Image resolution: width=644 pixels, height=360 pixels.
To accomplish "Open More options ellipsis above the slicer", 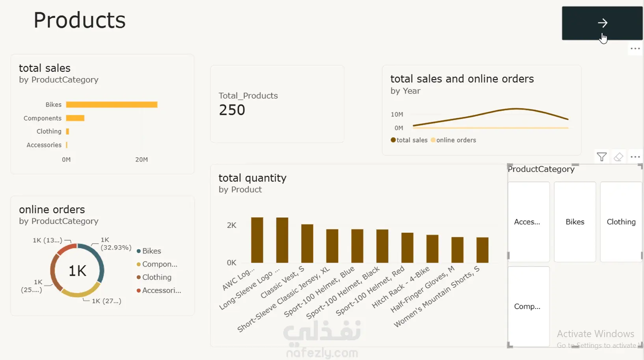I will point(635,157).
